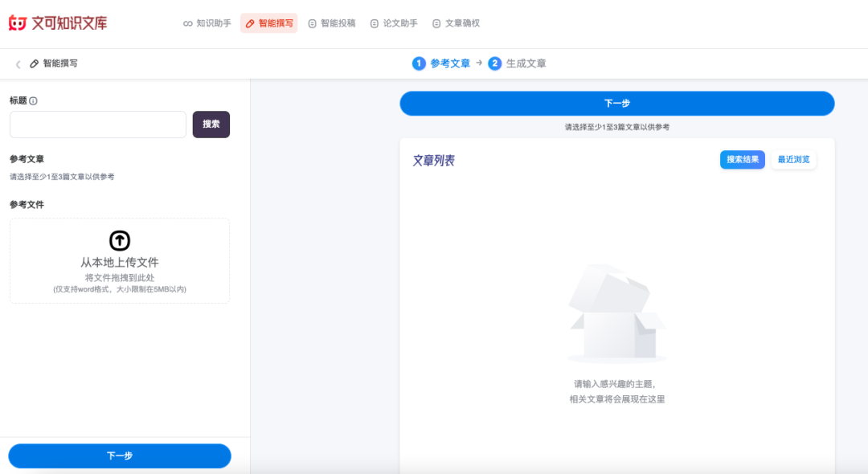Show 搜索结果 in the article list

743,159
